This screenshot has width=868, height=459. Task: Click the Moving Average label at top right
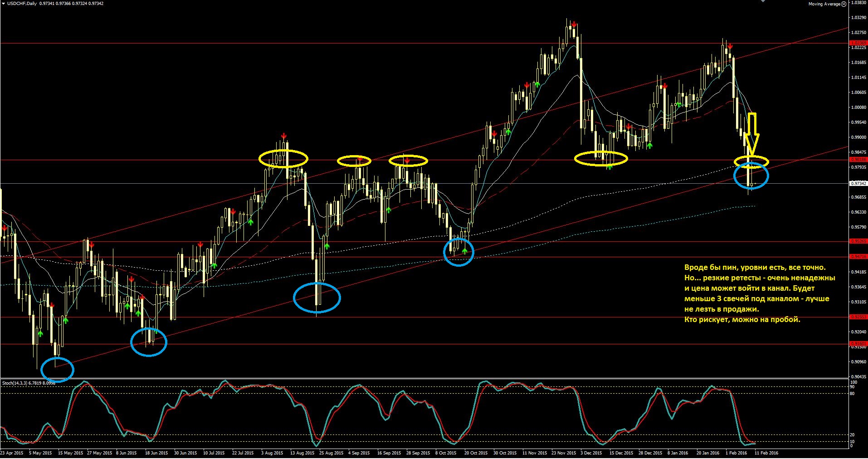(x=824, y=4)
